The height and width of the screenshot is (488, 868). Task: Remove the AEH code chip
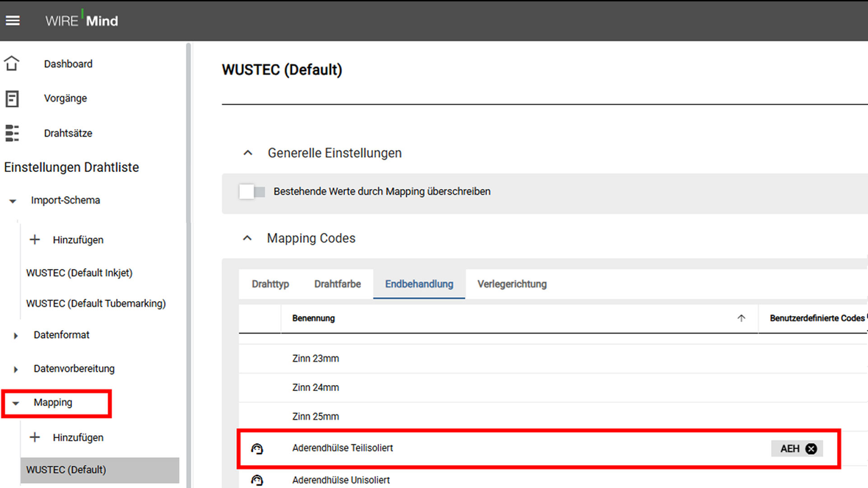(x=811, y=449)
